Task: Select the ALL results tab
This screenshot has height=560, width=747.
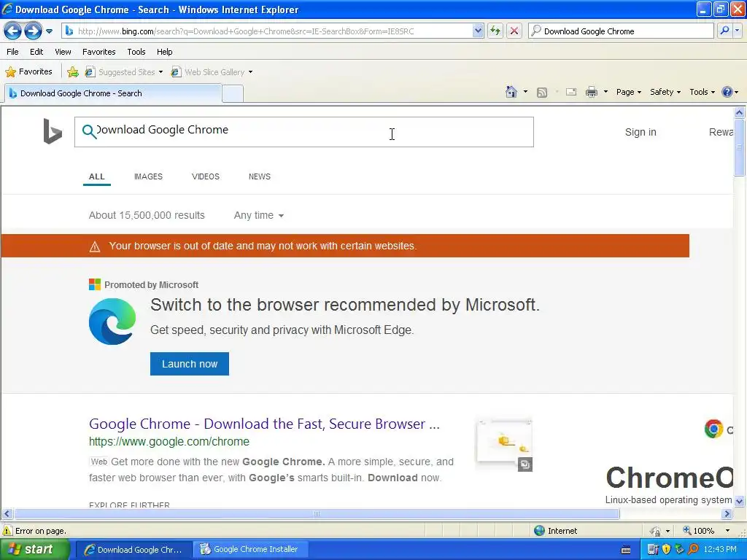Action: [97, 176]
